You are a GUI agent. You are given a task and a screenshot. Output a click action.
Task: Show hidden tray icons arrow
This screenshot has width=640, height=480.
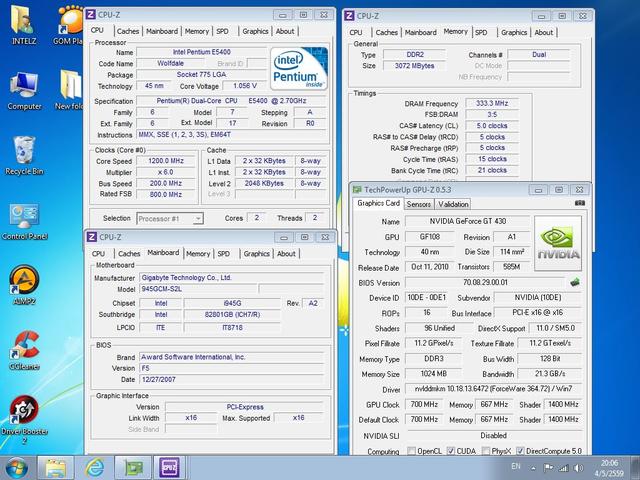point(533,468)
